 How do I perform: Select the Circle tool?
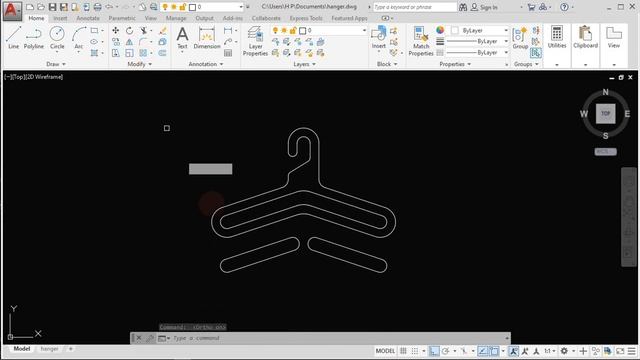tap(57, 38)
